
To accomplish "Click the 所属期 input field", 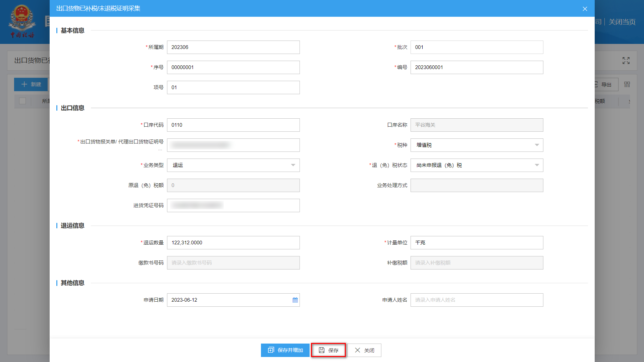I will pyautogui.click(x=233, y=47).
